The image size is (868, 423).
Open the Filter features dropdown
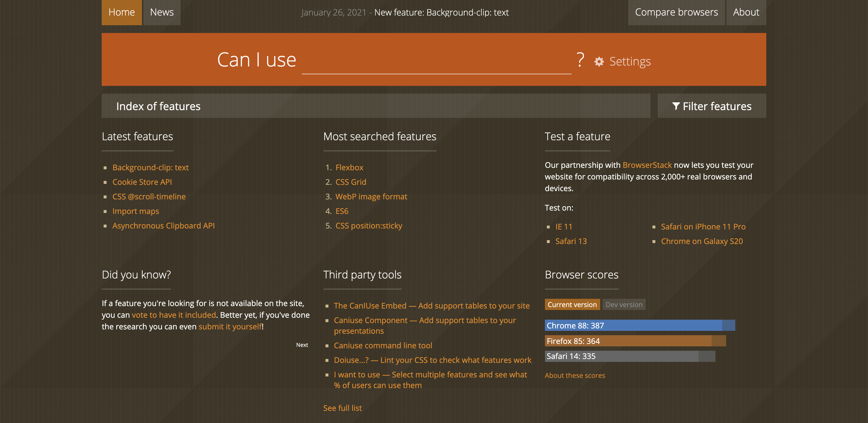click(x=717, y=106)
